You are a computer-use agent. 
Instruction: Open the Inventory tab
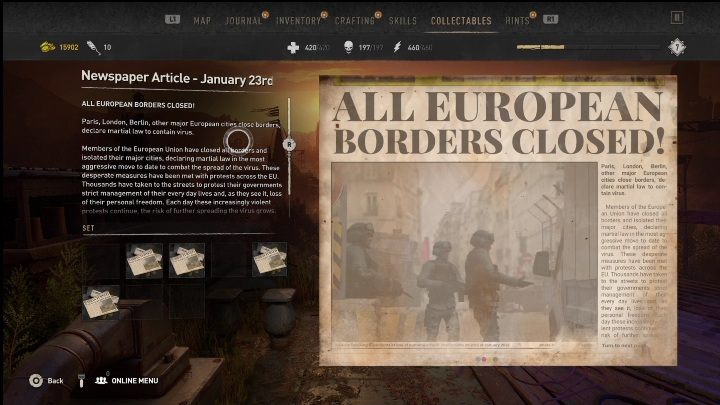point(298,21)
